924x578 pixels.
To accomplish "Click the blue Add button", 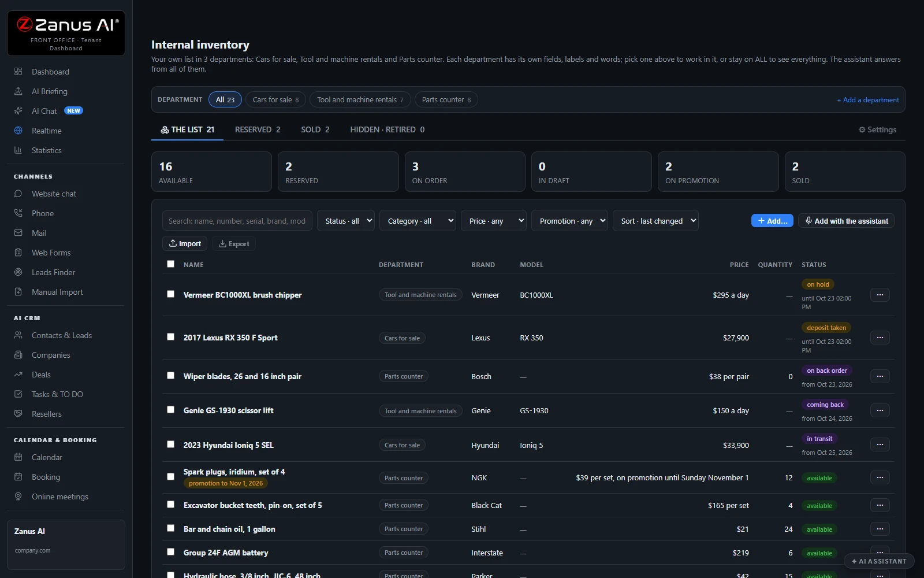I will 772,221.
